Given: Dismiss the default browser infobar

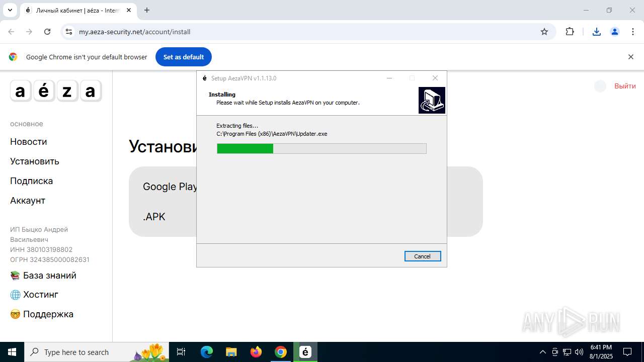Looking at the screenshot, I should pyautogui.click(x=631, y=57).
